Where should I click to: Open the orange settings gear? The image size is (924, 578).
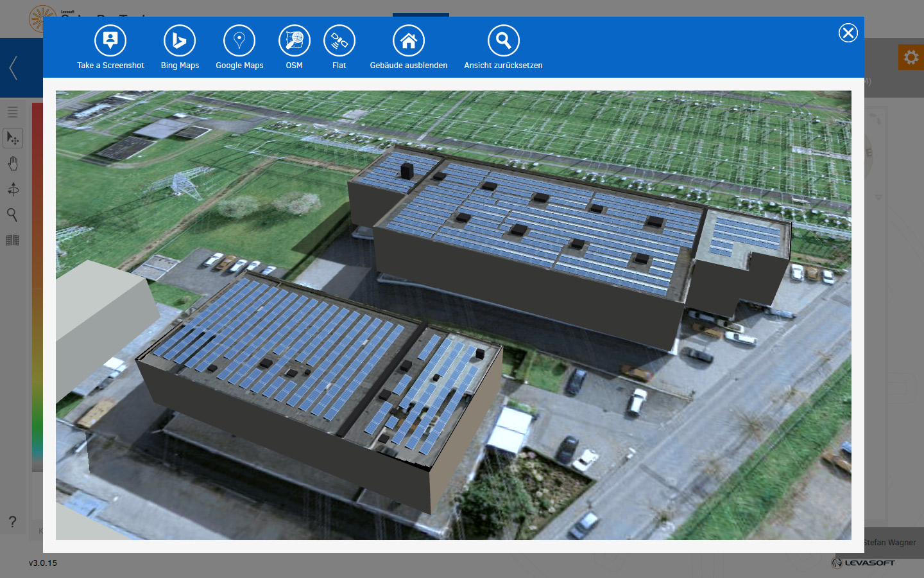(x=911, y=58)
